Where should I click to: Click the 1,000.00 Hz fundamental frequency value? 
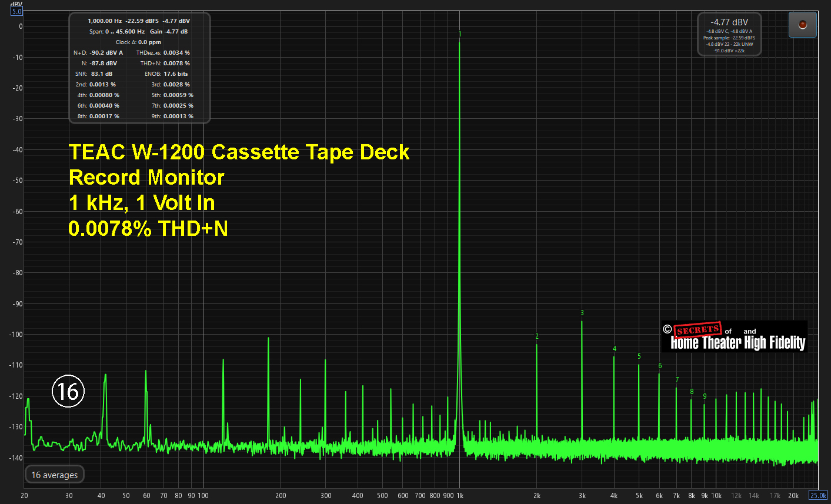click(x=105, y=21)
